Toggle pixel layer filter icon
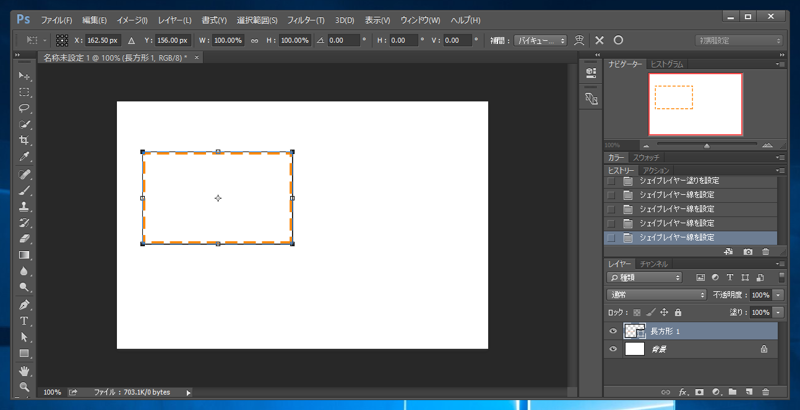This screenshot has height=410, width=800. click(701, 277)
